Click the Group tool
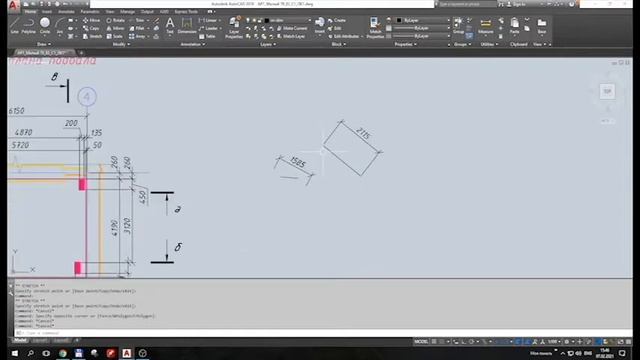 click(458, 25)
